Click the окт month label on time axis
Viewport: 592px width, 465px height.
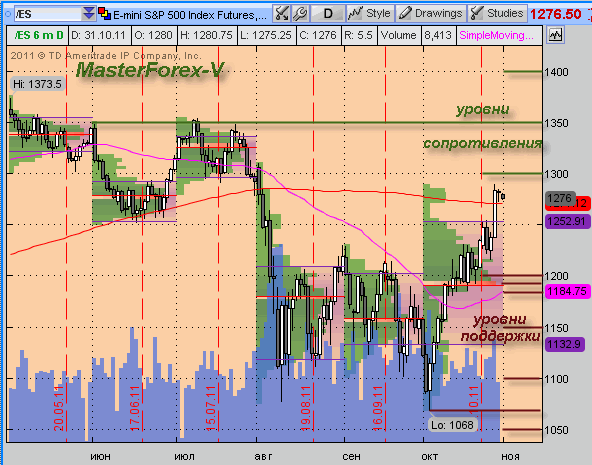click(430, 456)
